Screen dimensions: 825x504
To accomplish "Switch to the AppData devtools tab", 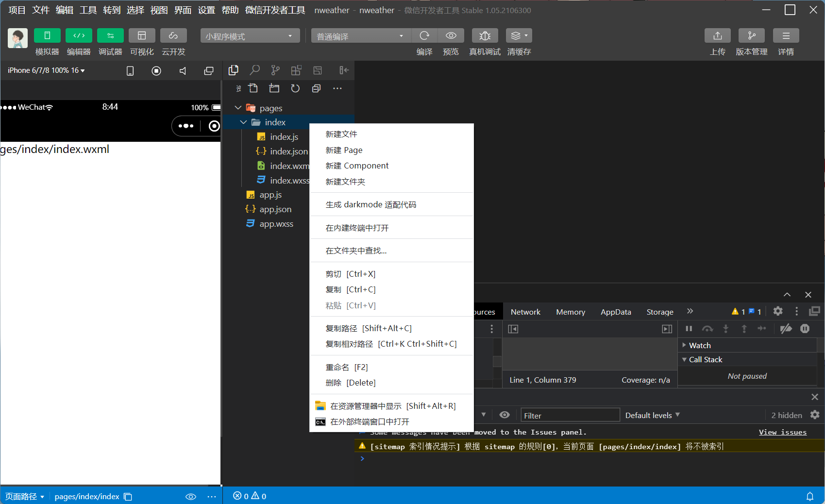I will pyautogui.click(x=616, y=312).
